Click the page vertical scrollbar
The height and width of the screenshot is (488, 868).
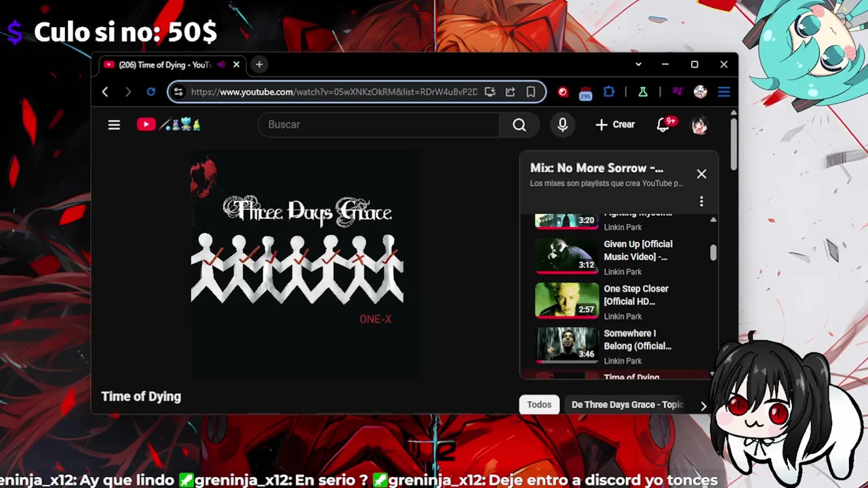[733, 144]
